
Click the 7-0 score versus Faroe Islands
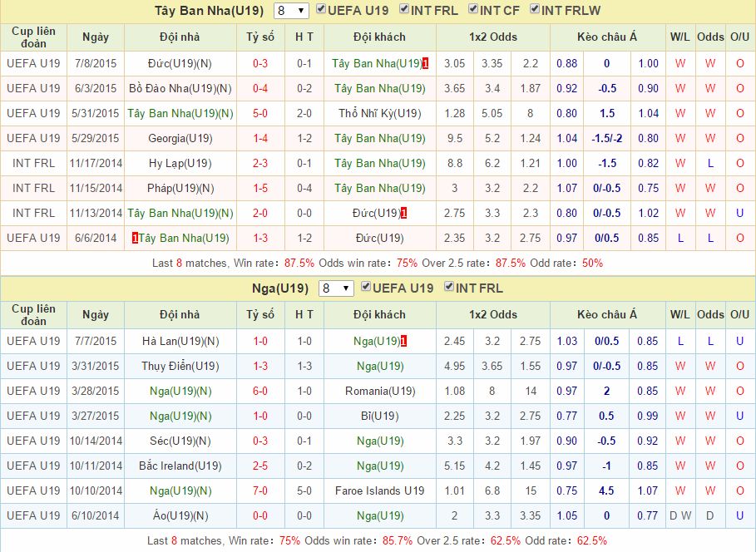pyautogui.click(x=260, y=490)
